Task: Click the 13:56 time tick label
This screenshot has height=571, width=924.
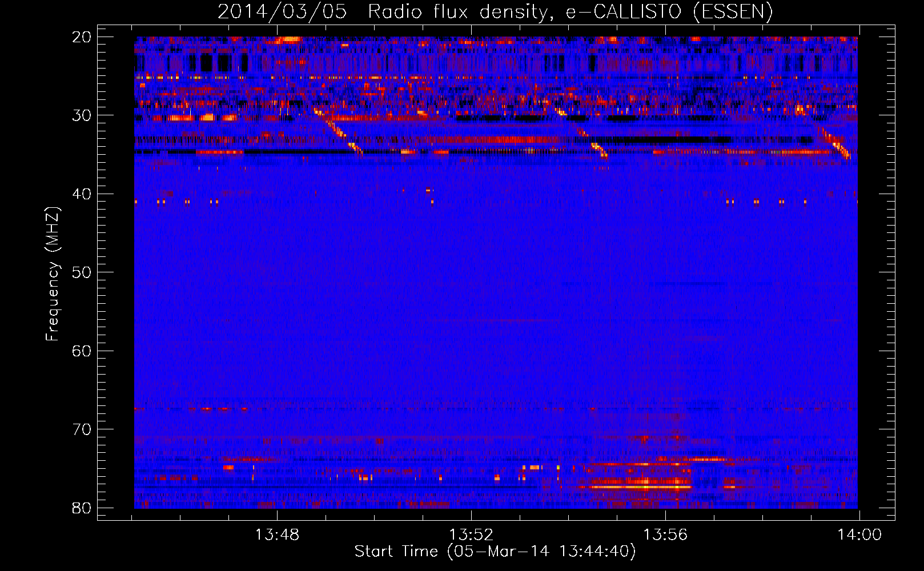Action: (x=665, y=535)
